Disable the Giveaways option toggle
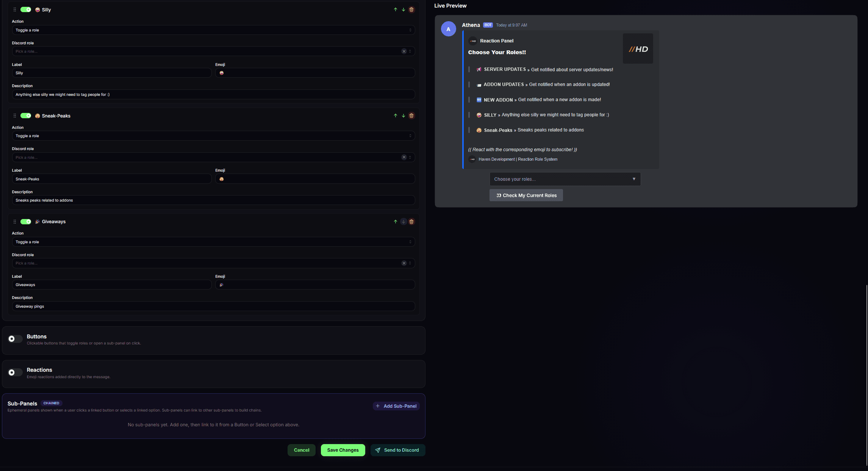Viewport: 868px width, 471px height. (26, 222)
